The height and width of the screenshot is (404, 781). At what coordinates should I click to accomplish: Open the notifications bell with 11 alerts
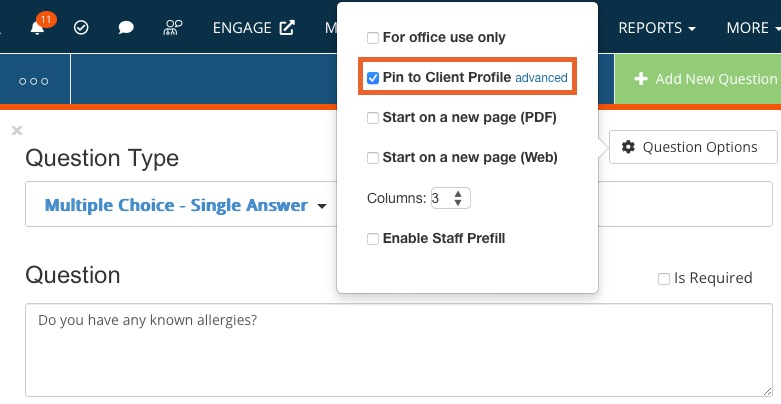[37, 27]
